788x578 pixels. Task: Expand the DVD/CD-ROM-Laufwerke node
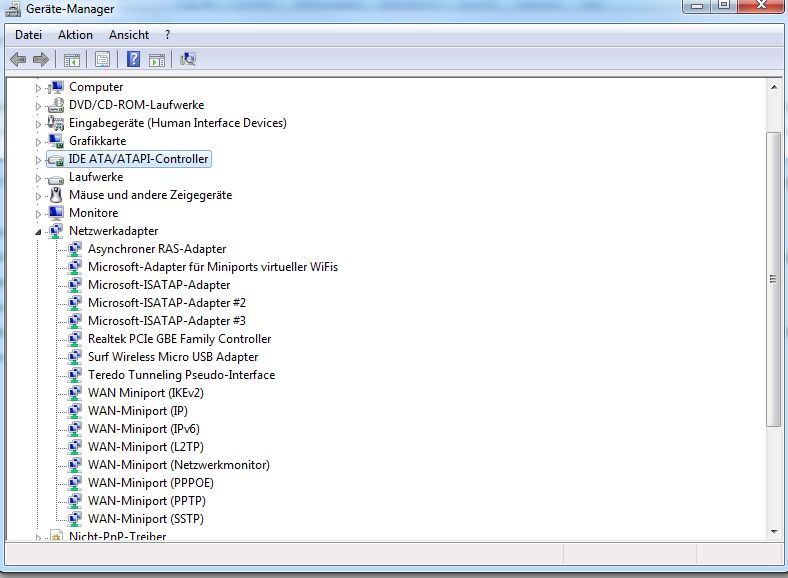coord(39,105)
